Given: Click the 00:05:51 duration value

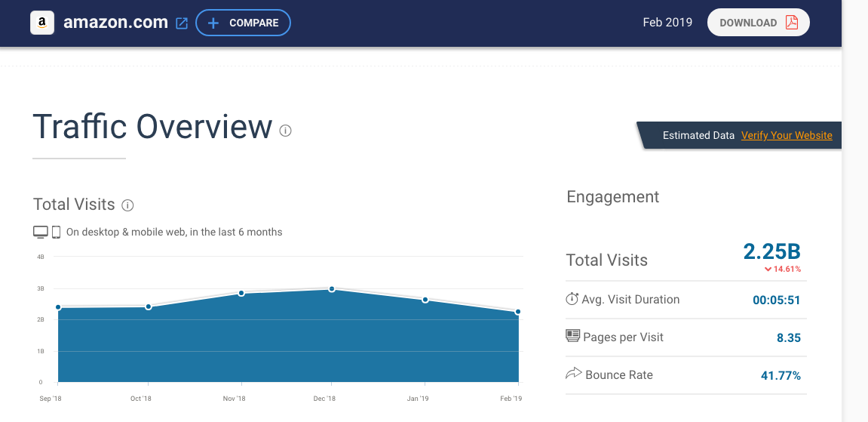Looking at the screenshot, I should pos(777,300).
